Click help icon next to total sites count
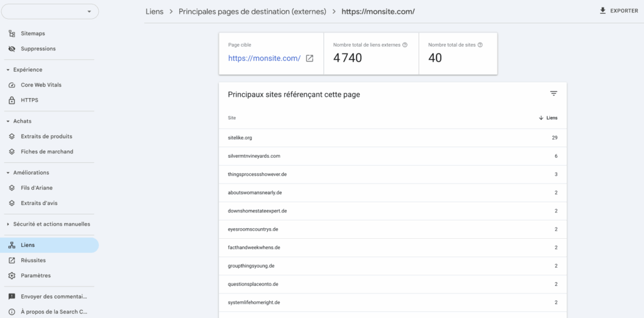644x318 pixels. pos(480,45)
